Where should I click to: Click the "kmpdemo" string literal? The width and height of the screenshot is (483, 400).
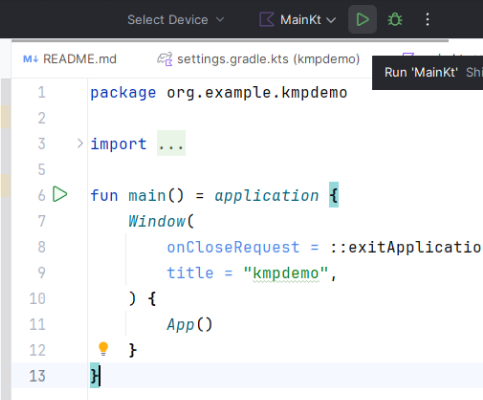click(286, 273)
